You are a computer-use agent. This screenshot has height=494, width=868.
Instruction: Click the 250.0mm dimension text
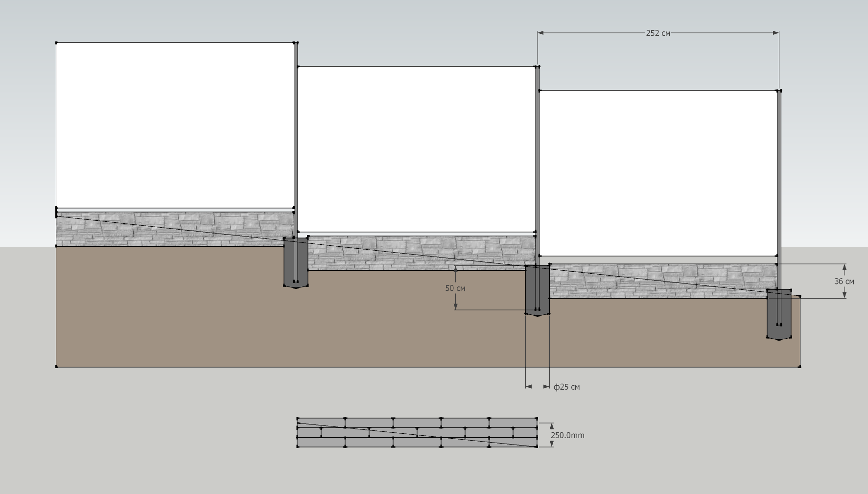(567, 435)
